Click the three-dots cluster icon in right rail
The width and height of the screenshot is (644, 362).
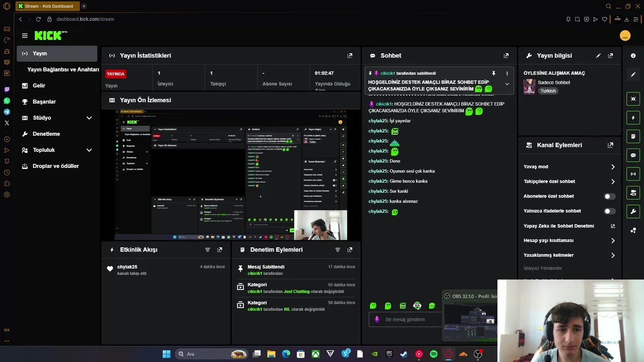[x=633, y=230]
